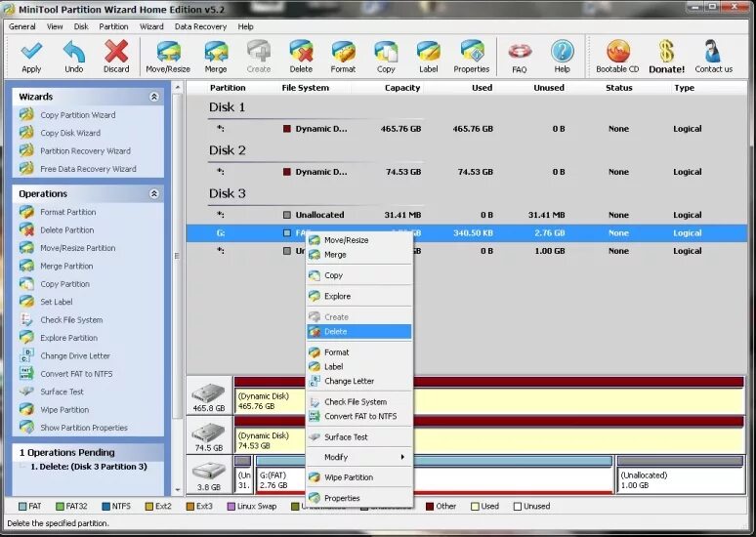Click Check File System in Operations panel

(x=71, y=319)
